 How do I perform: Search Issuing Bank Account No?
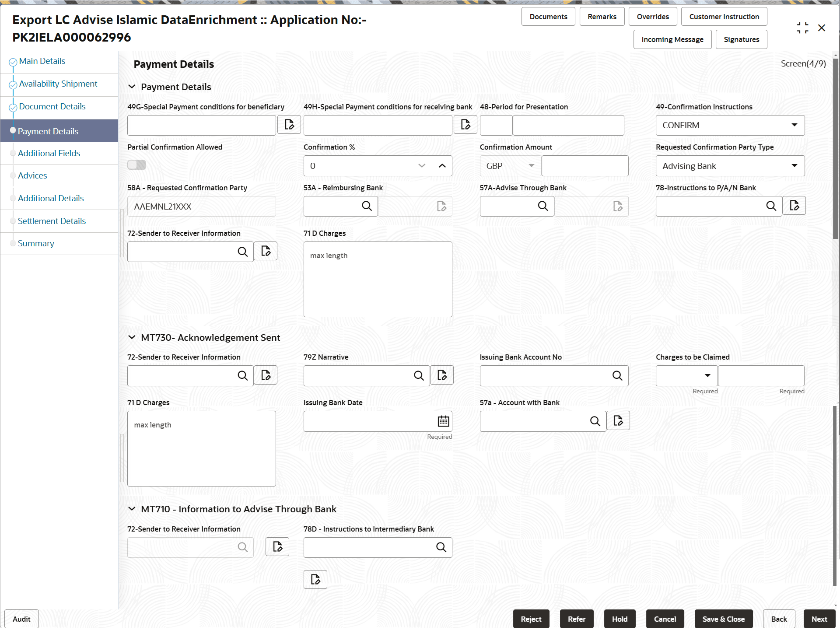(617, 375)
